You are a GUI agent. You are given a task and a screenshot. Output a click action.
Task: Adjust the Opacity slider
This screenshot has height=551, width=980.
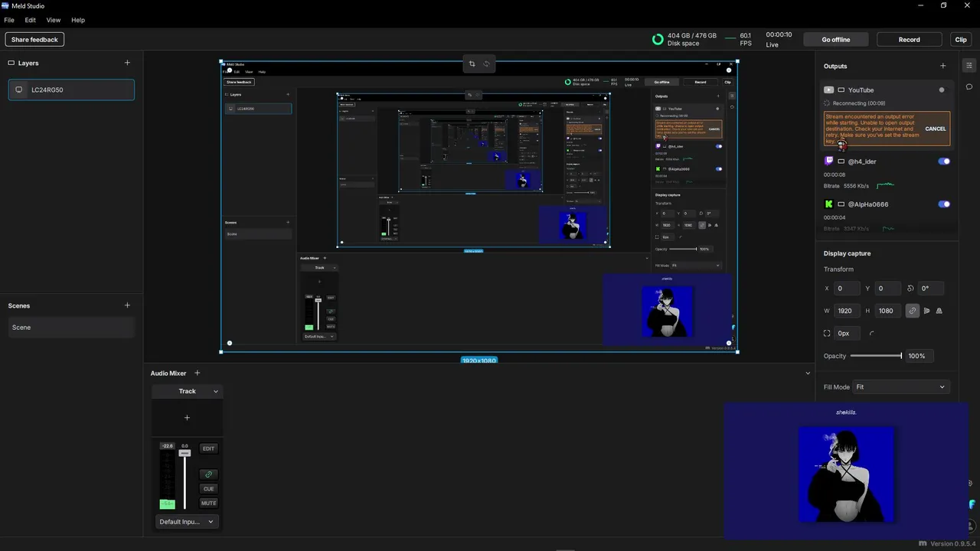click(876, 356)
